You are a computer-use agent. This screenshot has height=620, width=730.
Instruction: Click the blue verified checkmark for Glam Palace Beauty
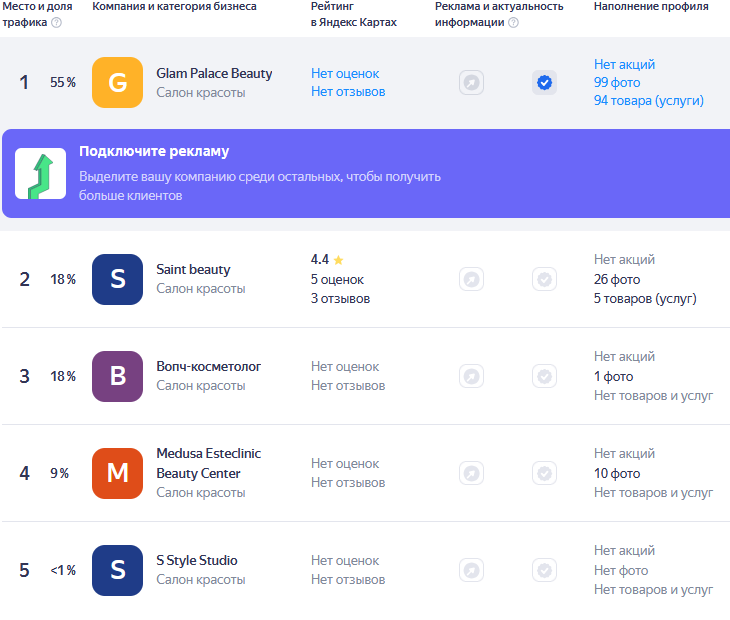(x=544, y=83)
